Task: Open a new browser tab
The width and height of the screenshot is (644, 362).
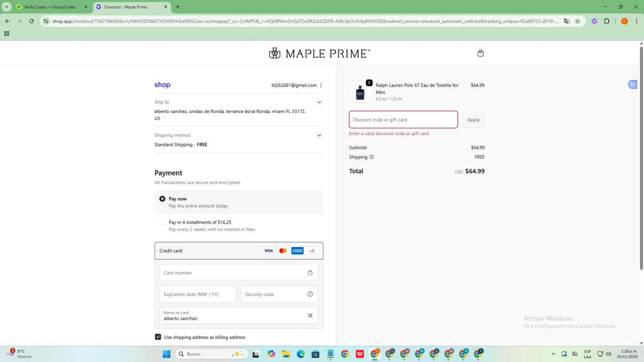Action: [178, 7]
